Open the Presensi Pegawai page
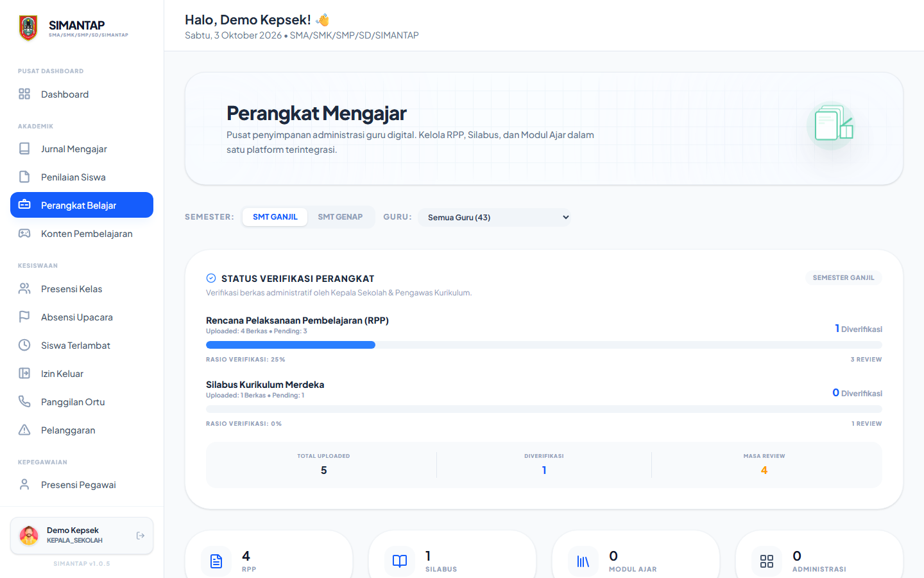 coord(81,485)
